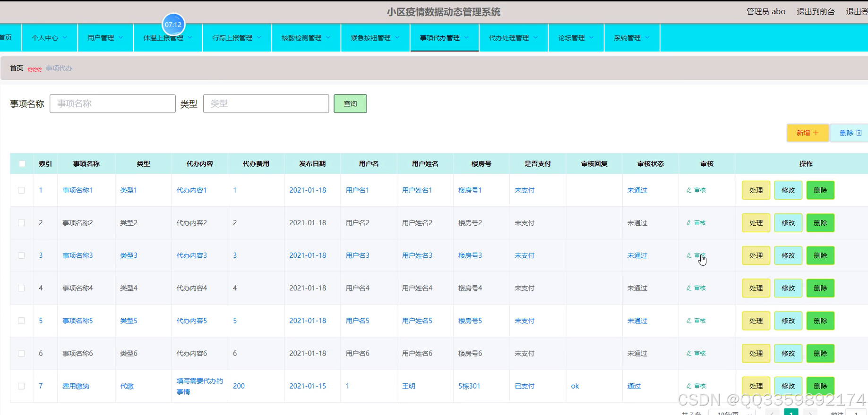Expand the 论坛管理 menu
The height and width of the screenshot is (415, 868).
(x=576, y=38)
